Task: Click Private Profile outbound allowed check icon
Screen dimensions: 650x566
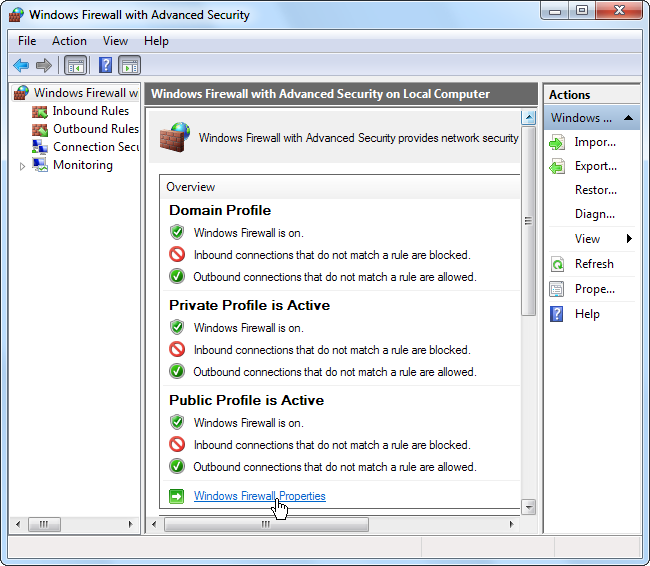Action: pos(177,371)
